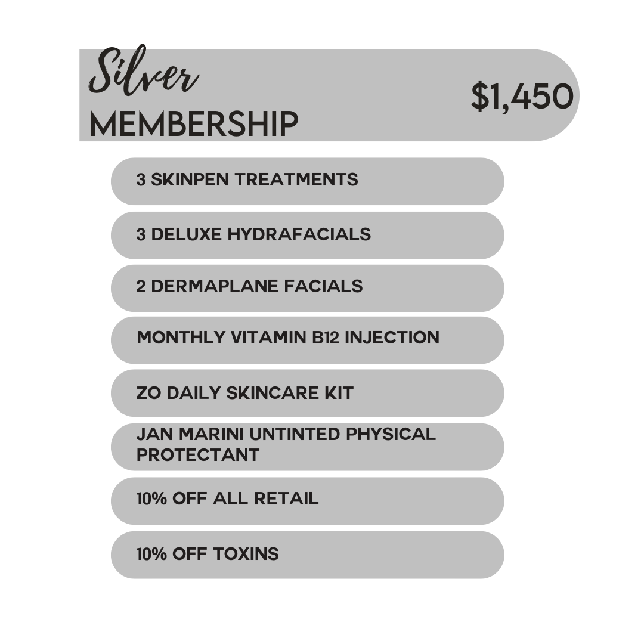Viewport: 644px width, 644px height.
Task: Click the word SKINPEN in first pill
Action: pyautogui.click(x=190, y=179)
